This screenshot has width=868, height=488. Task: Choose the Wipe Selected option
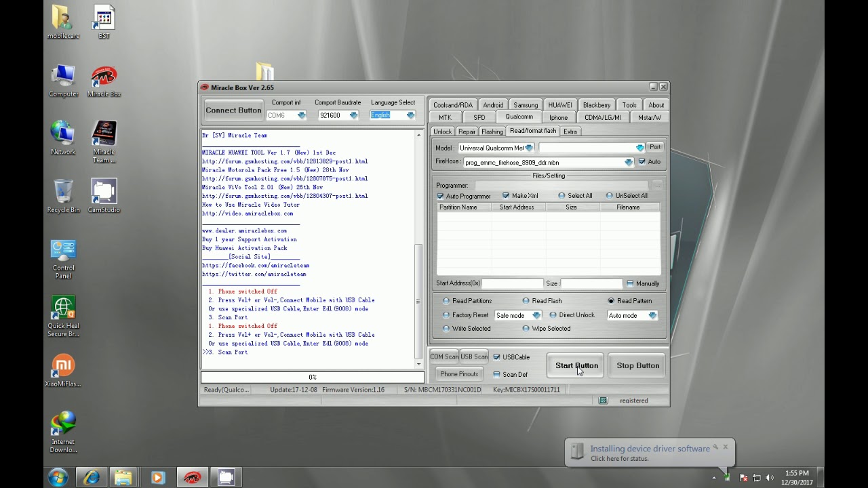pos(526,329)
